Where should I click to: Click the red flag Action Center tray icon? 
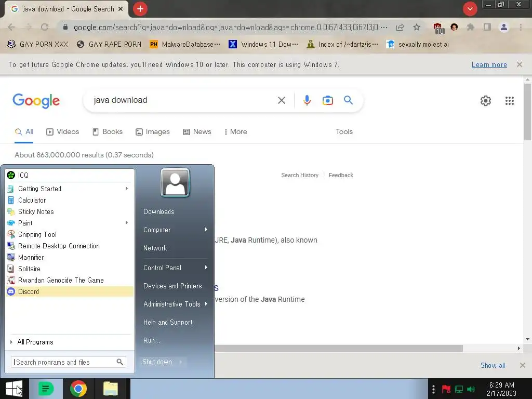(446, 389)
